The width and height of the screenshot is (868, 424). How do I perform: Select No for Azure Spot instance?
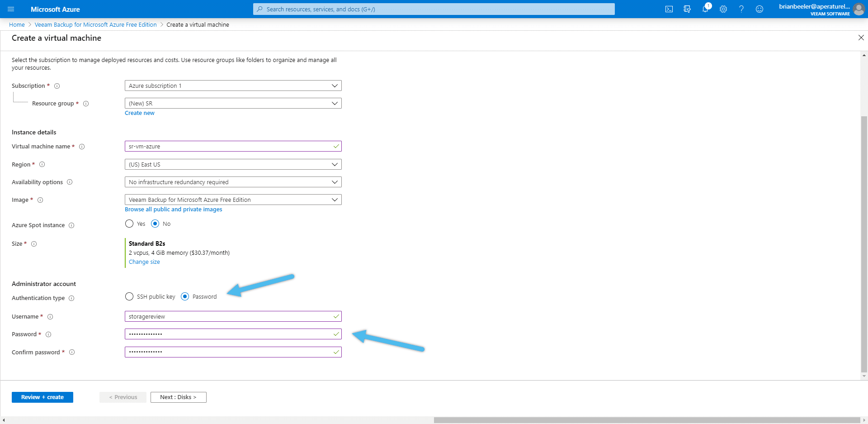155,224
